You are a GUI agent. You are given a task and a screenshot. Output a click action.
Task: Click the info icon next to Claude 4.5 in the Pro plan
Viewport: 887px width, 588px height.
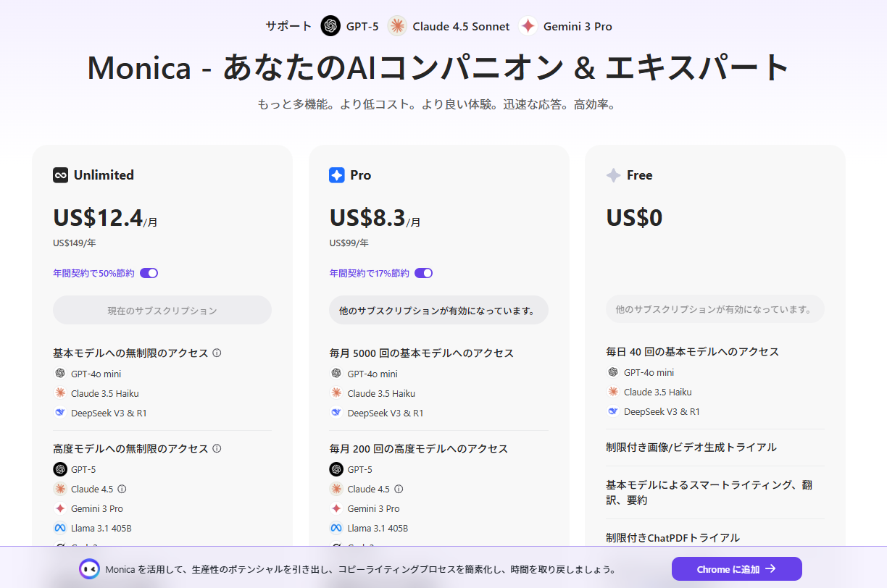[399, 489]
